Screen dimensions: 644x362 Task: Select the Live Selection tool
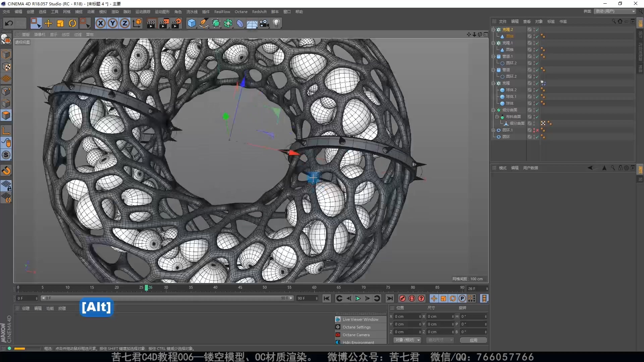coord(36,23)
